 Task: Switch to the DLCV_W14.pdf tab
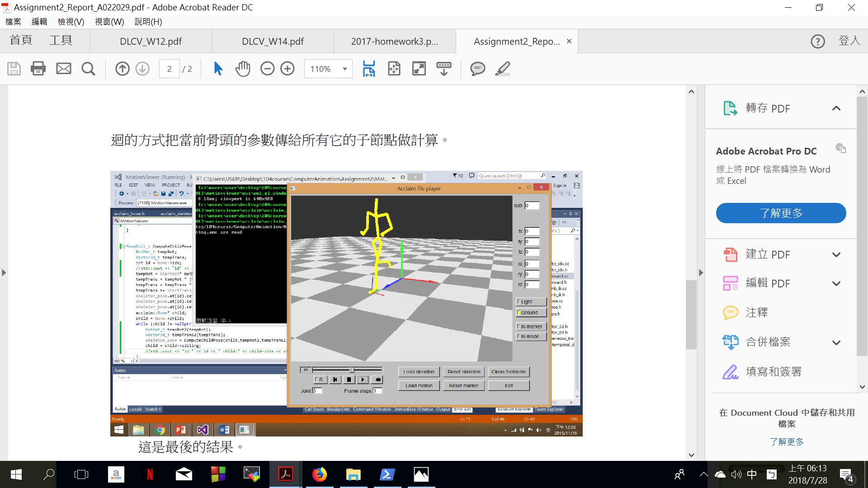pyautogui.click(x=273, y=42)
